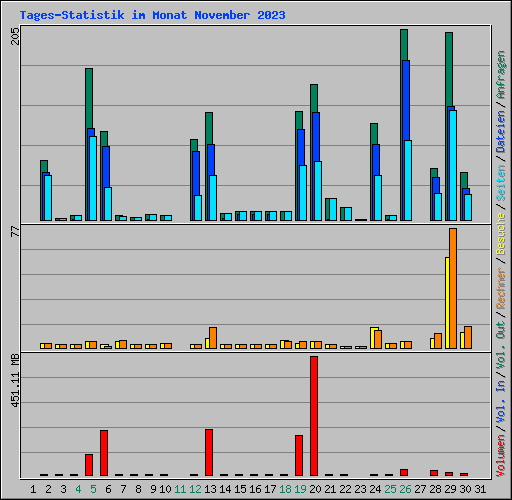Image resolution: width=512 pixels, height=500 pixels.
Task: Click day 20 on the x-axis
Action: pyautogui.click(x=315, y=489)
